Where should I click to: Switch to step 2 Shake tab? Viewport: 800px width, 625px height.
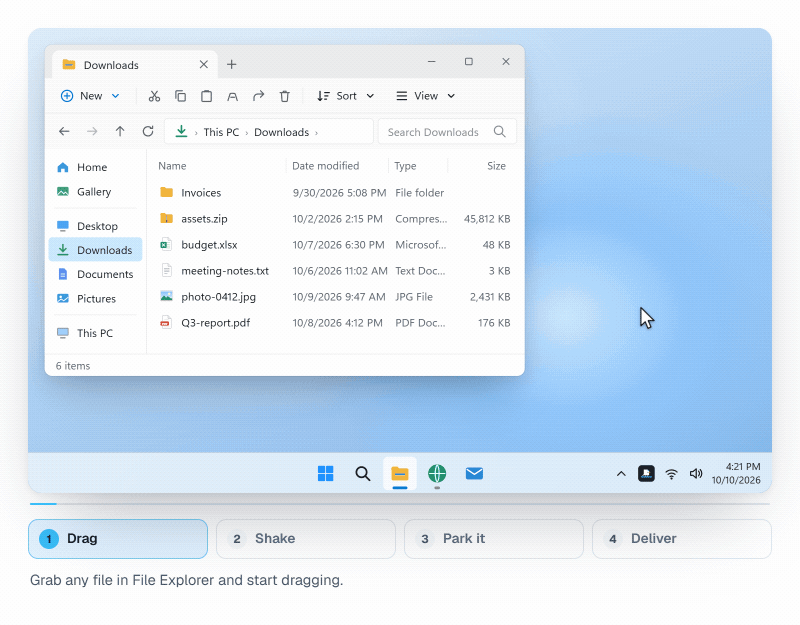click(x=306, y=539)
